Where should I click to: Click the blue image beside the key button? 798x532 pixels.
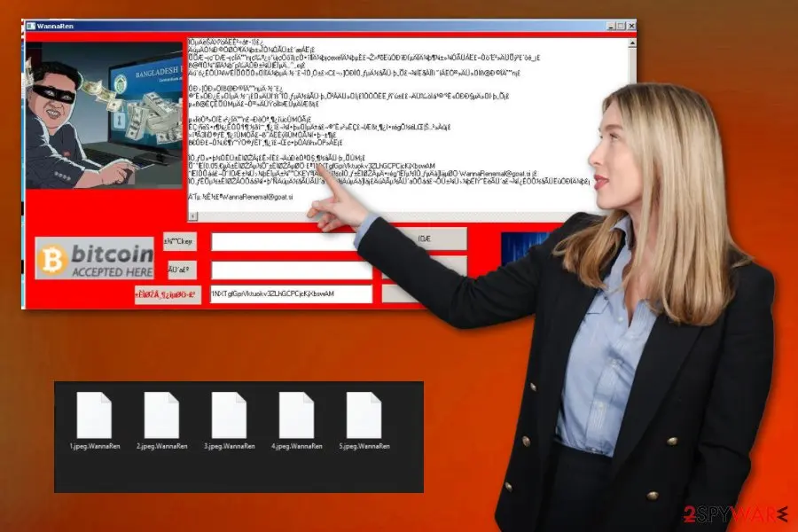pos(524,248)
